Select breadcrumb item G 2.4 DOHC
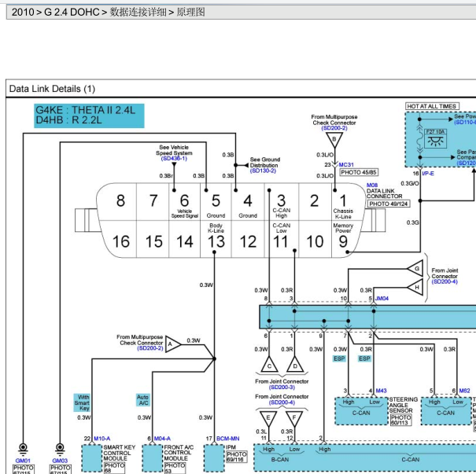This screenshot has width=476, height=474. coord(72,12)
